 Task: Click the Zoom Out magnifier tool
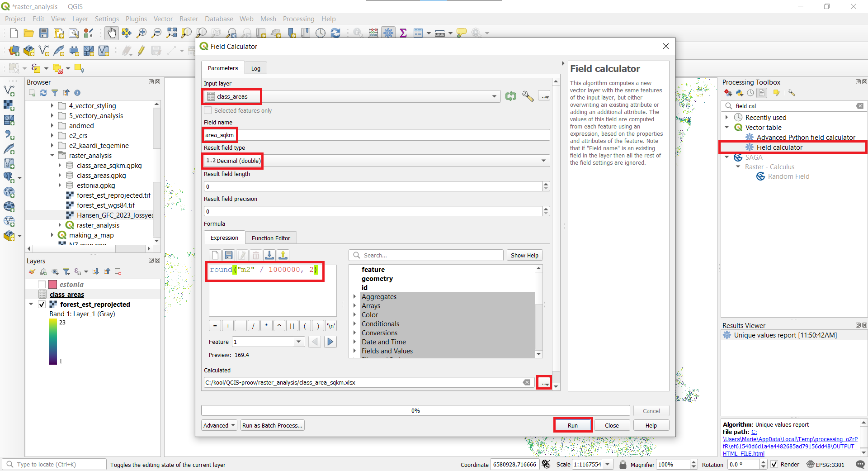(156, 33)
